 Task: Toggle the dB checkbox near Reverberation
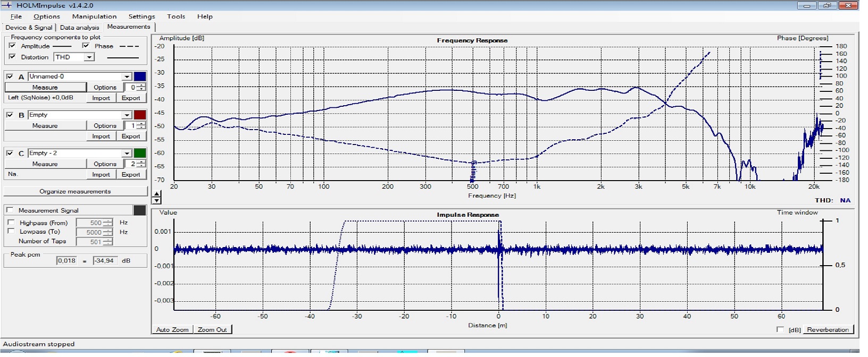pyautogui.click(x=780, y=330)
